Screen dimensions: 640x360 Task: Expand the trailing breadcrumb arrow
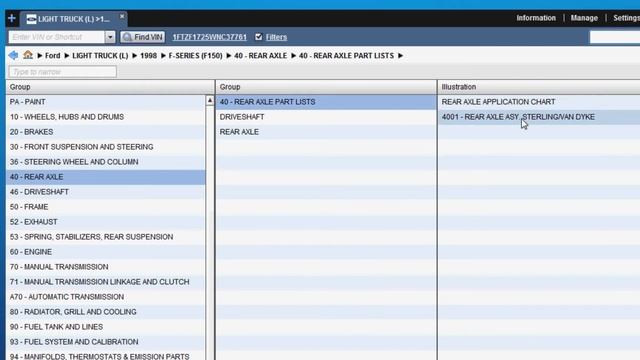coord(400,56)
